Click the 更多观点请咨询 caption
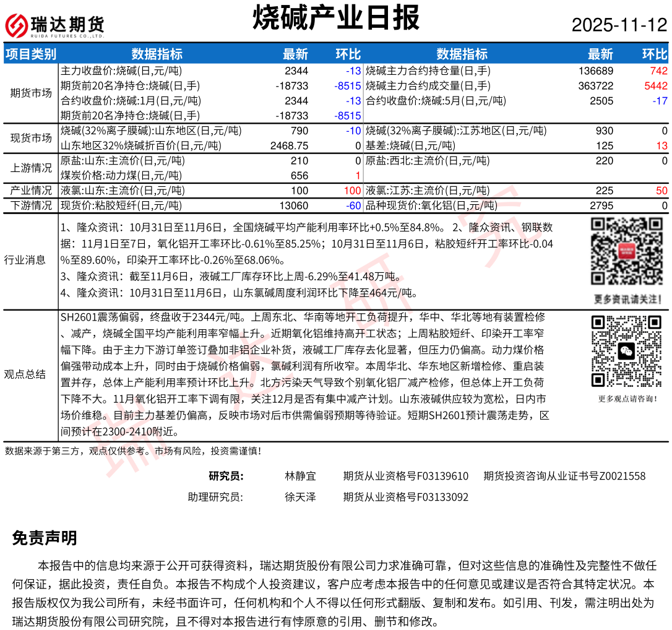Image resolution: width=672 pixels, height=630 pixels. tap(627, 399)
